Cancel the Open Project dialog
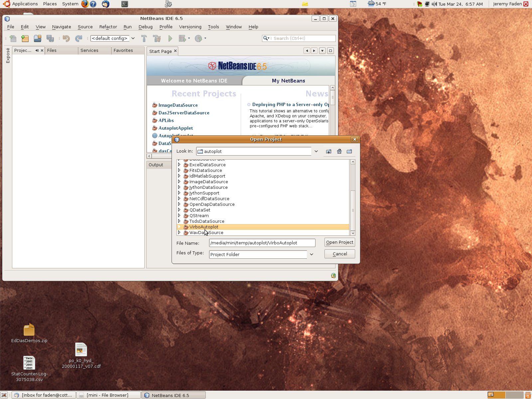Screen dimensions: 532x399 click(339, 254)
